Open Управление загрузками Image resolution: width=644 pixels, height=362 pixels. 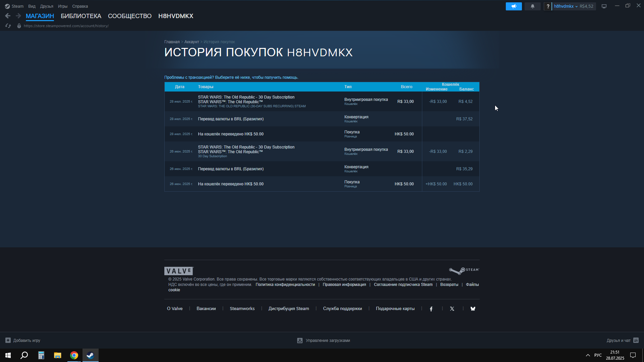324,340
